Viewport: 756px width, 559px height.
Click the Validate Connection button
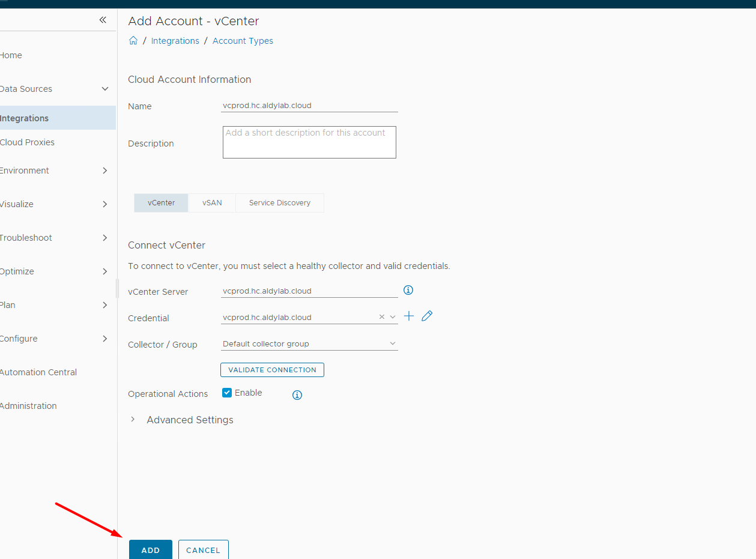(272, 370)
